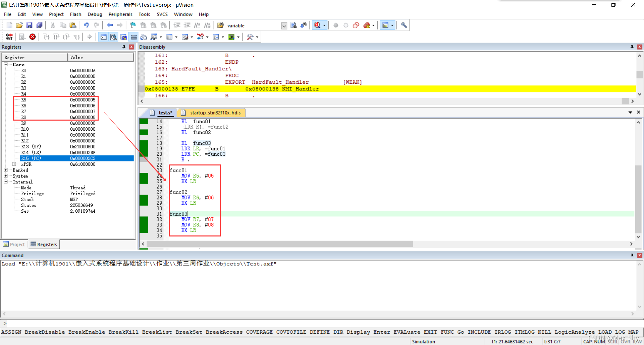Step over braces icon

point(56,37)
